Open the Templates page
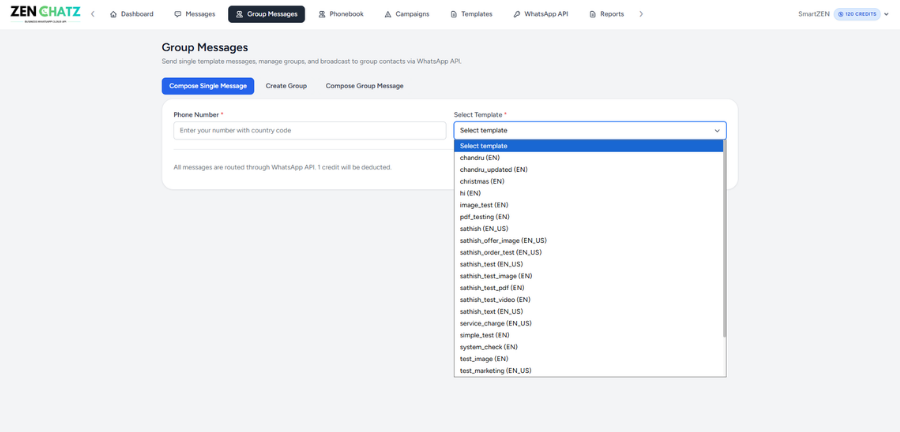This screenshot has height=432, width=900. coord(471,14)
